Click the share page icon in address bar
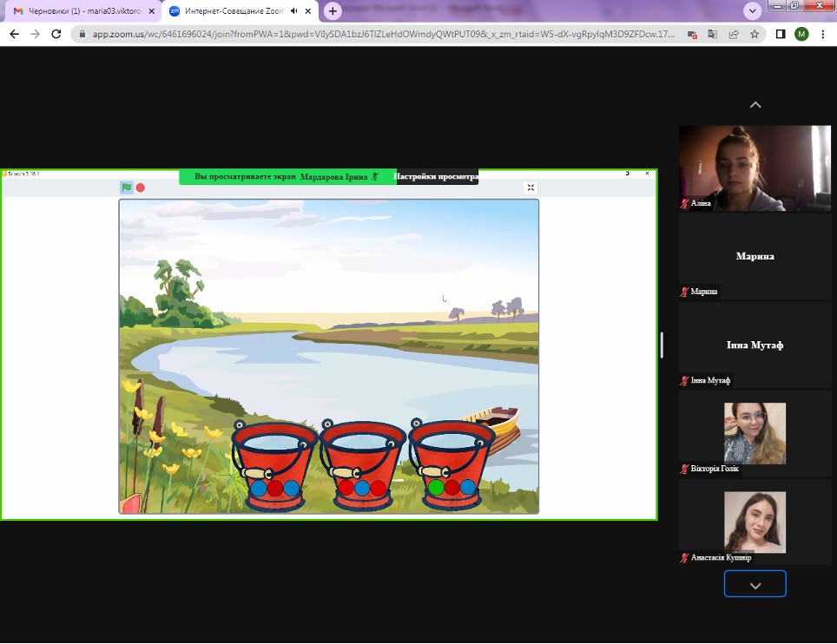Viewport: 837px width, 644px height. click(x=734, y=35)
